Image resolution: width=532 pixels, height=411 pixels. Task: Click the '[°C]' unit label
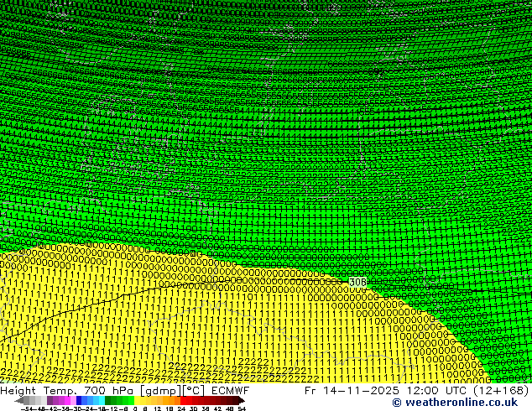(x=194, y=391)
